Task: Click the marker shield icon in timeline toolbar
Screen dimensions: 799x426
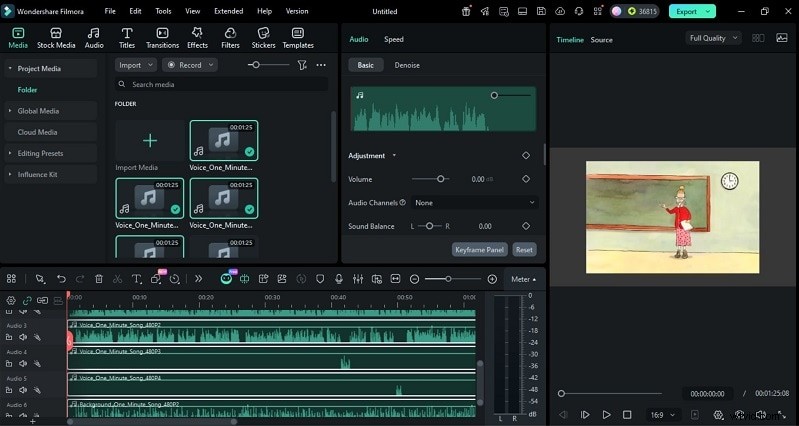Action: [x=320, y=279]
